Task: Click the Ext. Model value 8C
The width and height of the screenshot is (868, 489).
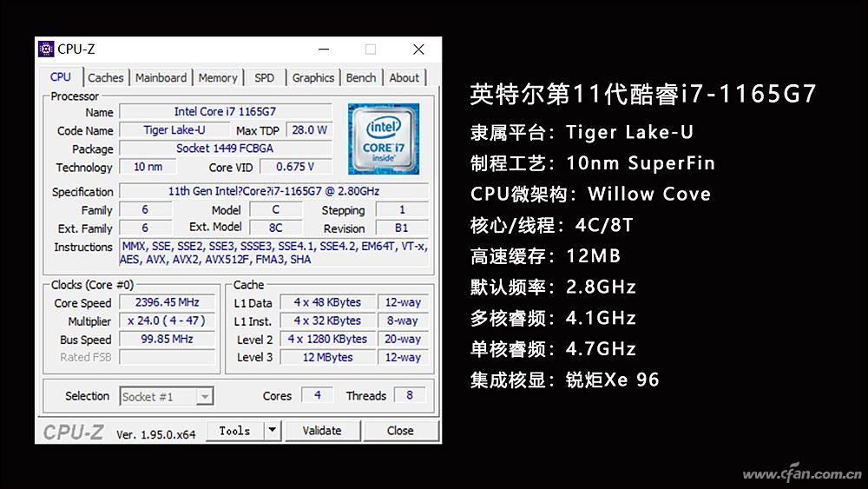Action: point(276,228)
